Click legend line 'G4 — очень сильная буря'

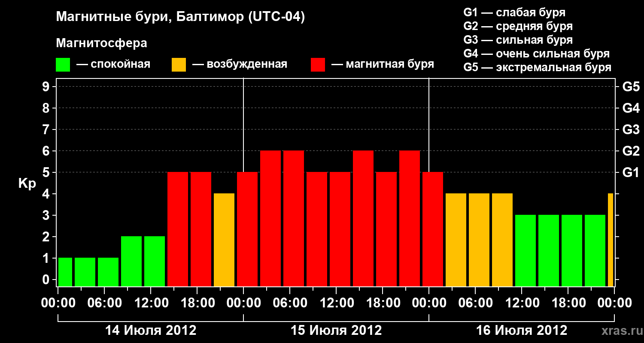click(x=536, y=54)
